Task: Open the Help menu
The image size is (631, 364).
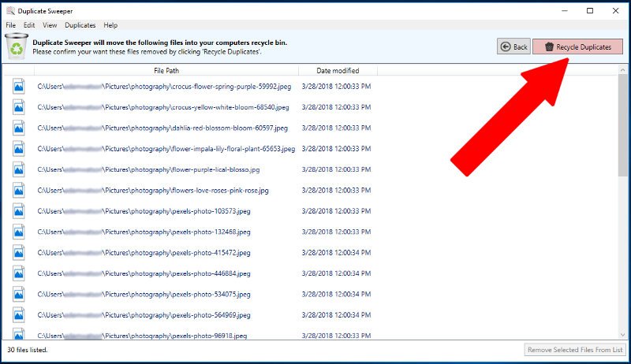Action: (x=110, y=25)
